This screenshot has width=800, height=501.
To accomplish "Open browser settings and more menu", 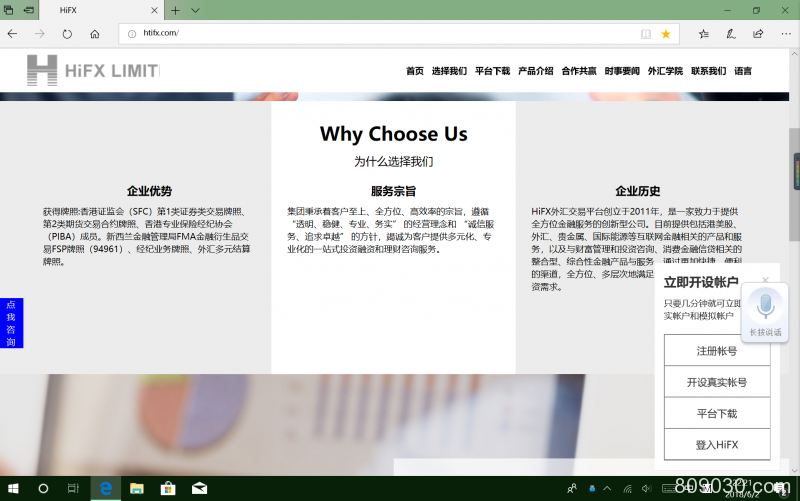I will 786,34.
